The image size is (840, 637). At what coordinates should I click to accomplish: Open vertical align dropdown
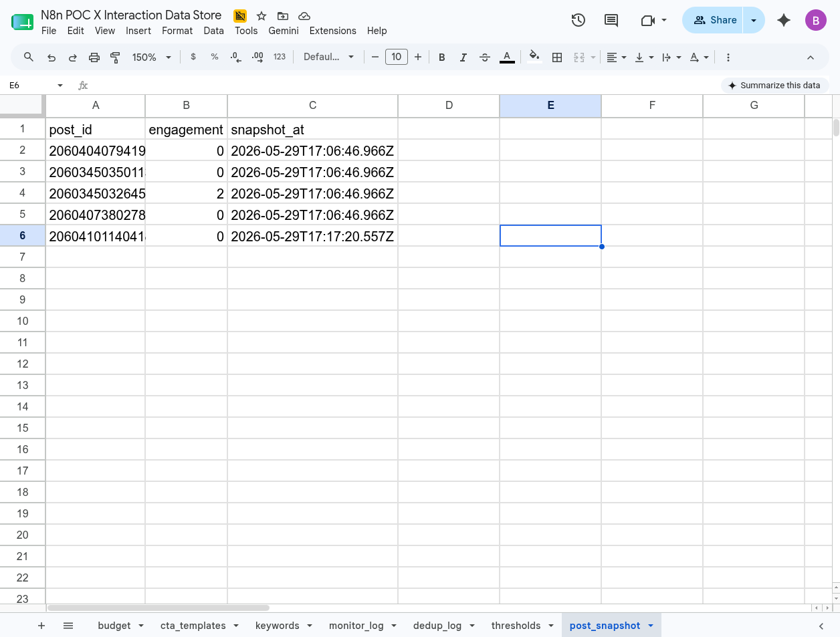[644, 57]
